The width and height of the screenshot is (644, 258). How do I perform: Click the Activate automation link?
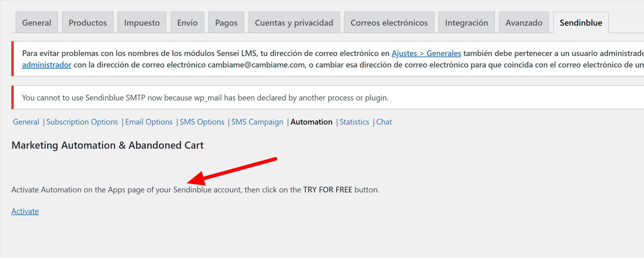[25, 211]
